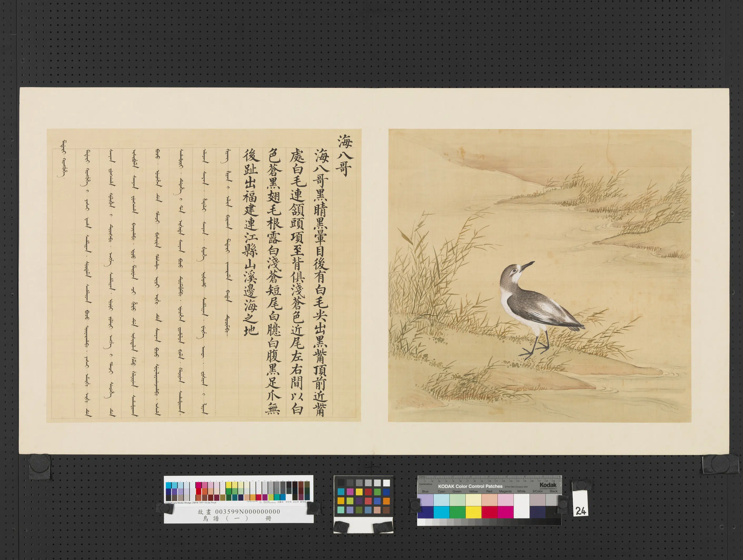Pick the orange square on the color checker
The height and width of the screenshot is (560, 743).
[387, 501]
